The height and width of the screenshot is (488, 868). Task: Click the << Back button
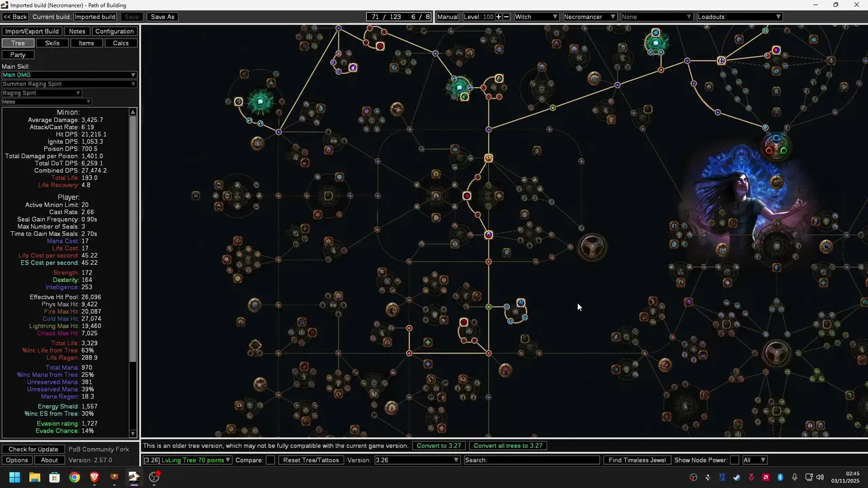click(x=16, y=16)
